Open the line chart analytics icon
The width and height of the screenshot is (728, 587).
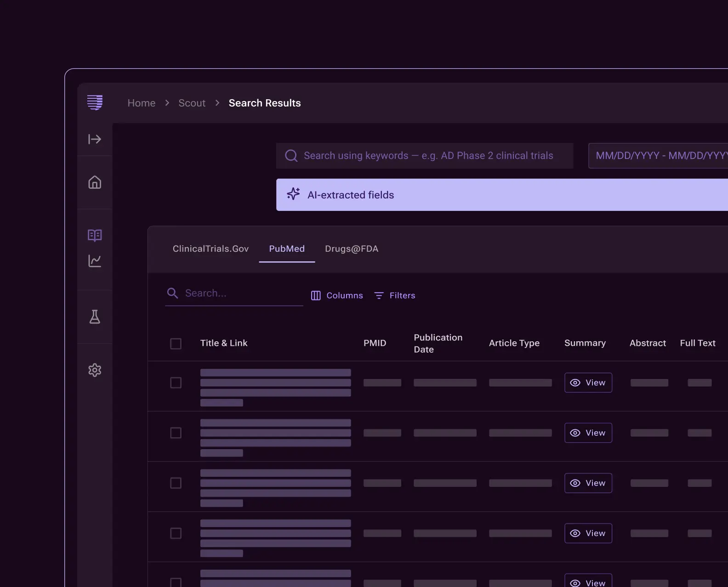tap(95, 261)
